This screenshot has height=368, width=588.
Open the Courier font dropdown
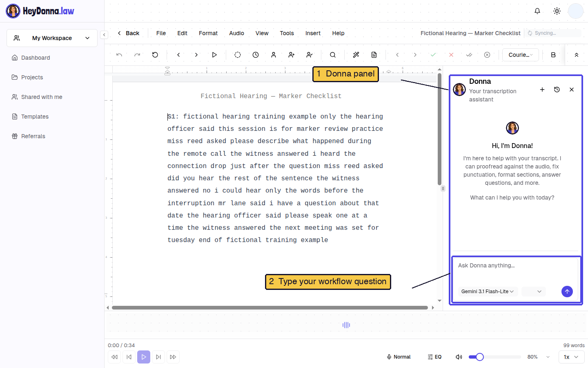point(521,55)
